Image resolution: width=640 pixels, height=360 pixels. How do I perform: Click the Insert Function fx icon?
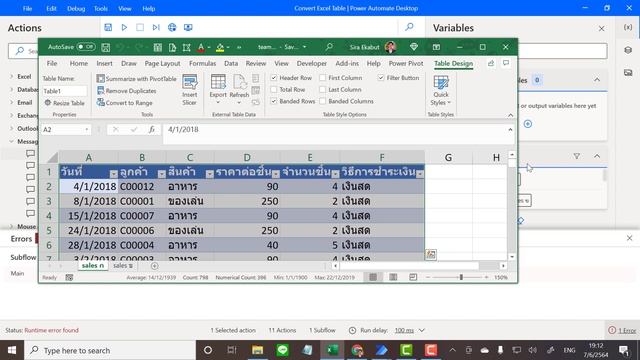point(151,129)
